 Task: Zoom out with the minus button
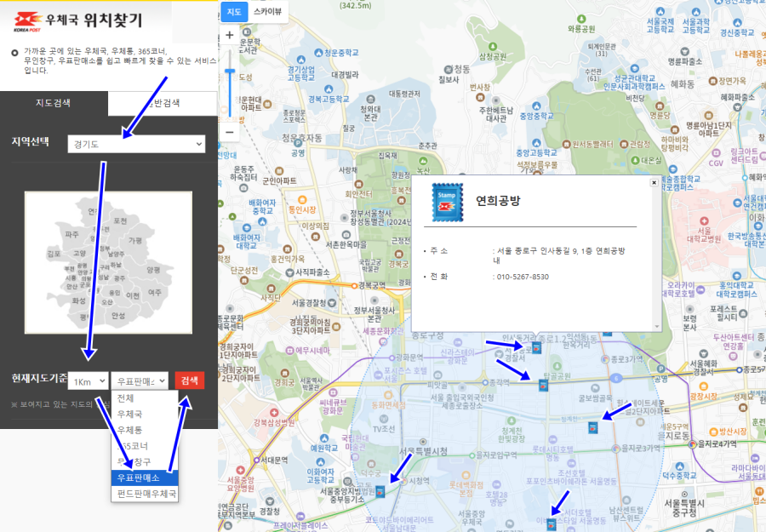tap(230, 132)
